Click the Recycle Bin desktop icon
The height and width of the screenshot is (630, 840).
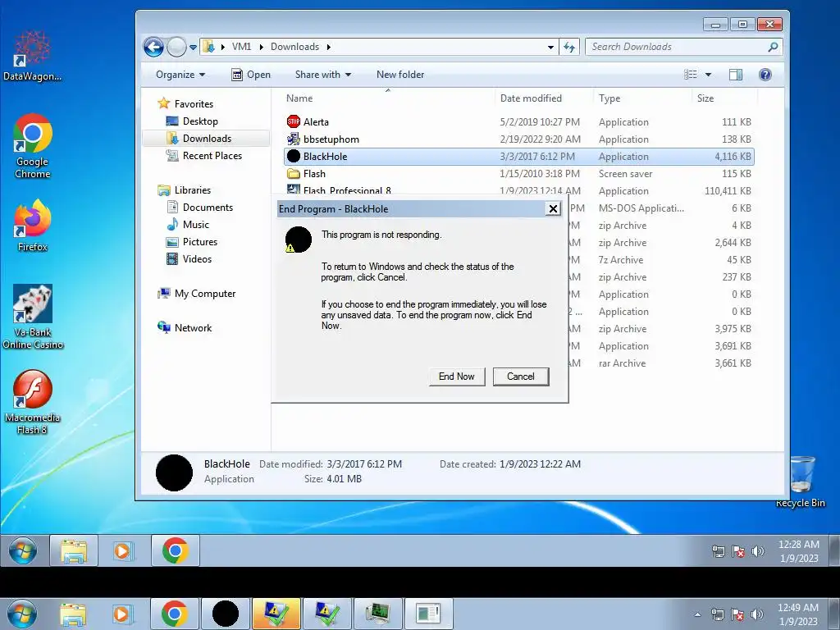point(801,481)
